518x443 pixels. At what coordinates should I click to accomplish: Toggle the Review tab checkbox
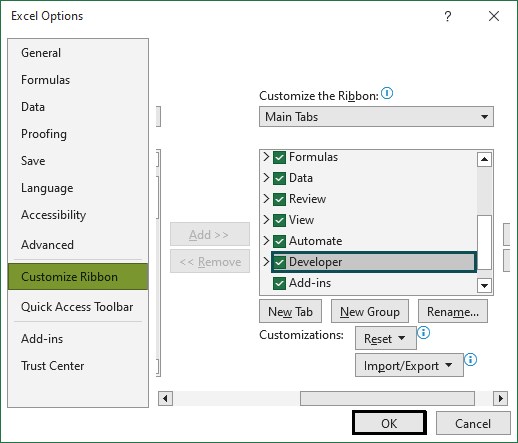[279, 199]
